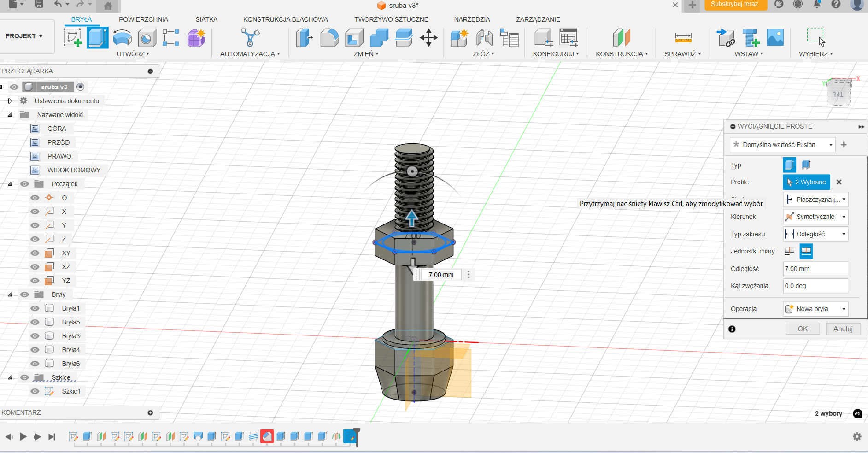Open the Domyślna wartość Fusion preset dropdown

click(783, 145)
